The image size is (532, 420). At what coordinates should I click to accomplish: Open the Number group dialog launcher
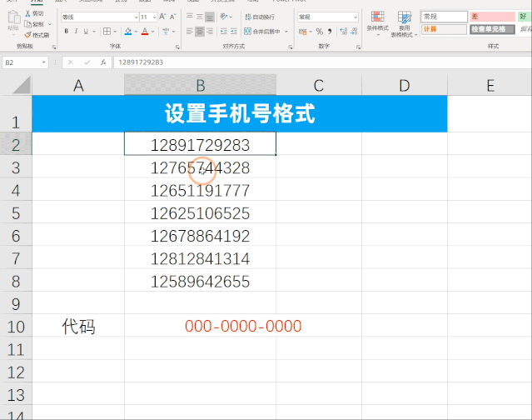pyautogui.click(x=358, y=47)
